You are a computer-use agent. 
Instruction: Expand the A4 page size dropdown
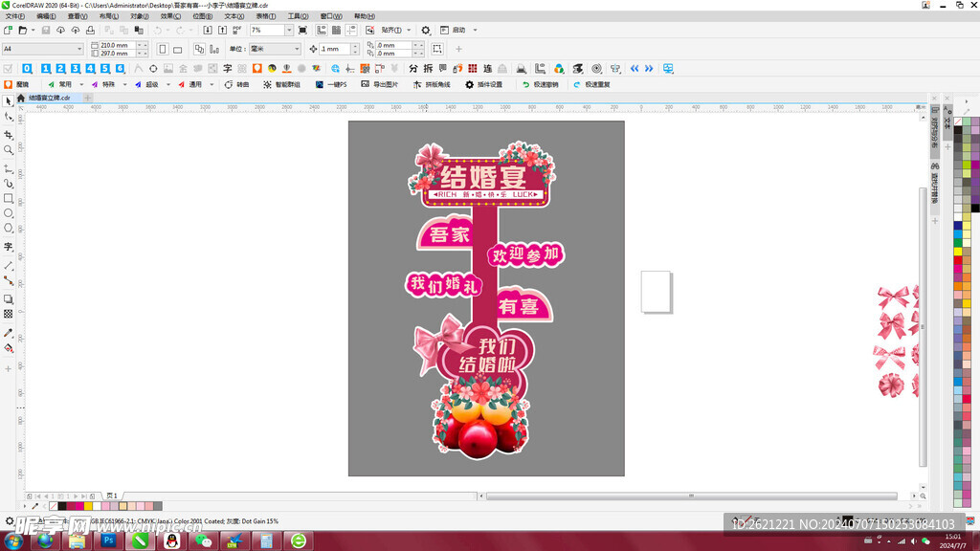(79, 49)
